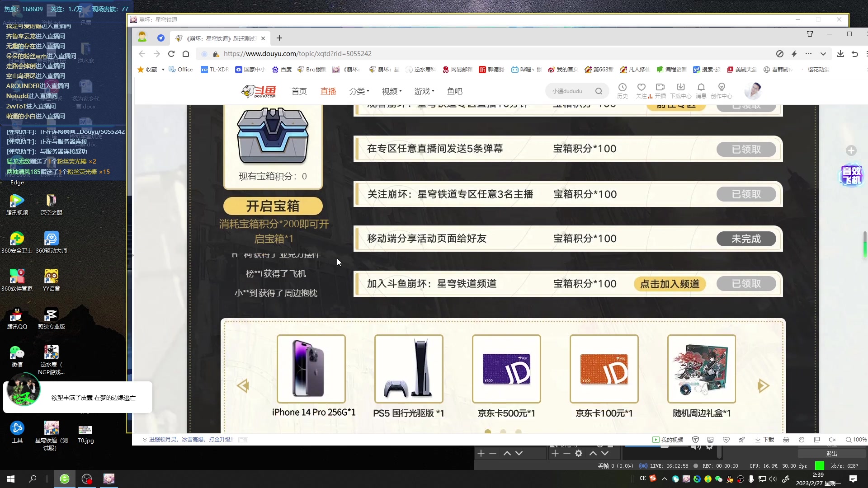Open 腾讯视频 desktop icon

pyautogui.click(x=17, y=204)
